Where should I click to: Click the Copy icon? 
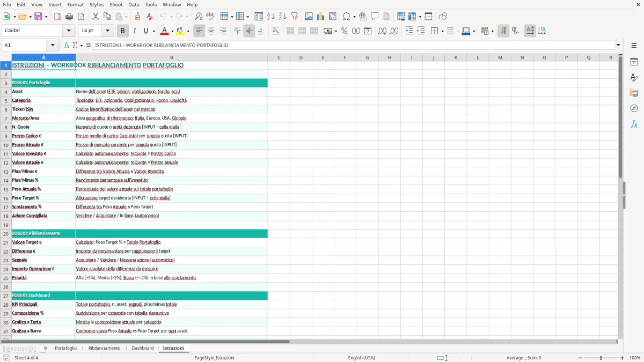tap(107, 17)
